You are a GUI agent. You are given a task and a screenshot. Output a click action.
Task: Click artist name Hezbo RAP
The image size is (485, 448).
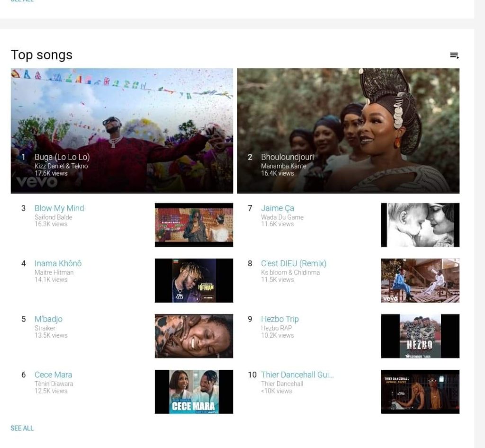coord(276,328)
